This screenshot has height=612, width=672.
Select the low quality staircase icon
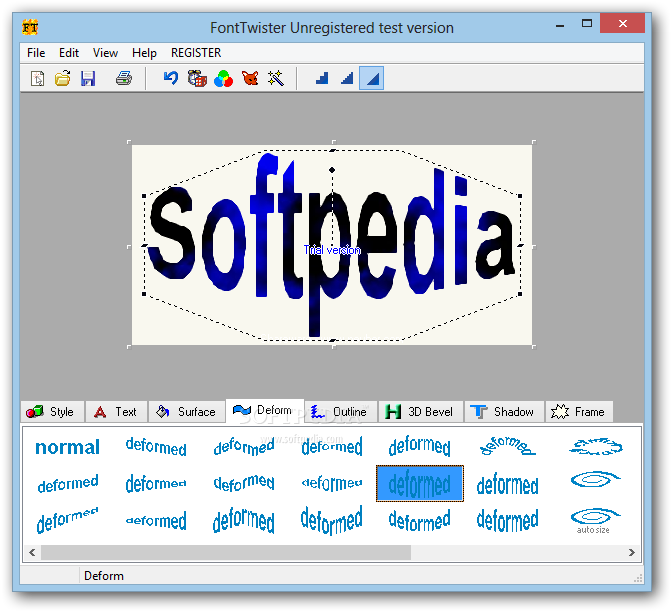[x=322, y=78]
